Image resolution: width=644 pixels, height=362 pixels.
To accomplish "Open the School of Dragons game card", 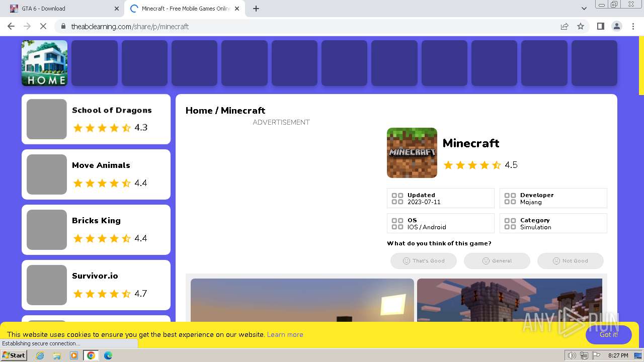I will point(96,119).
